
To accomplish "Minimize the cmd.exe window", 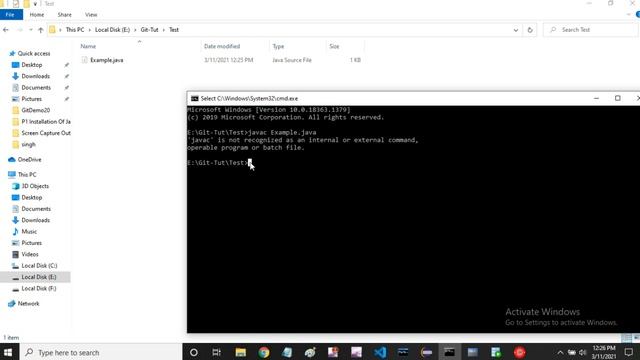I will [596, 98].
